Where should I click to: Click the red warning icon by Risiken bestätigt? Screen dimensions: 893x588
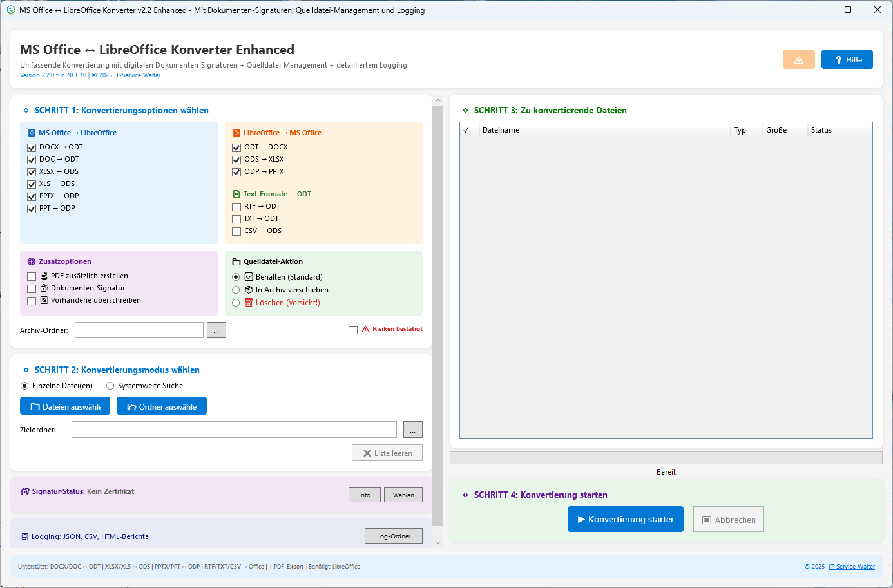(x=365, y=329)
